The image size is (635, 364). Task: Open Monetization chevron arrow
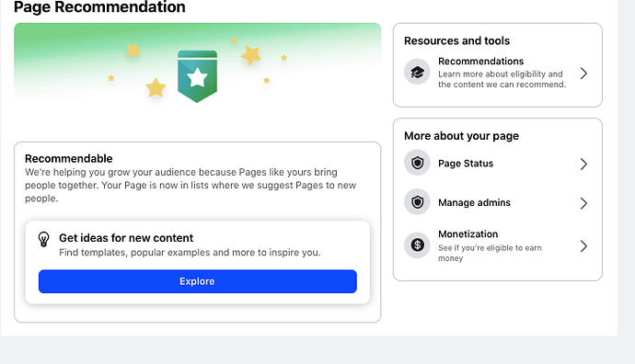coord(583,246)
